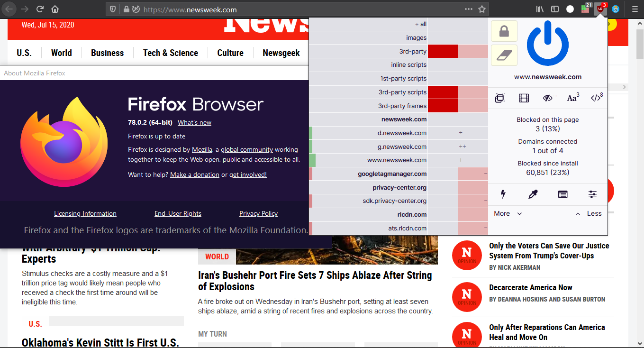
Task: Open tracking protection shield in address bar
Action: coord(113,9)
